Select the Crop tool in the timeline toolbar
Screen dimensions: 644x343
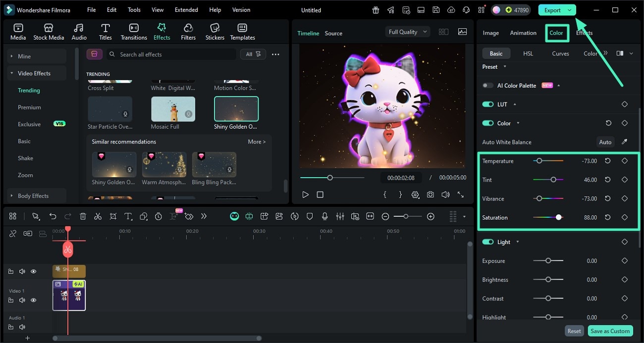coord(112,216)
